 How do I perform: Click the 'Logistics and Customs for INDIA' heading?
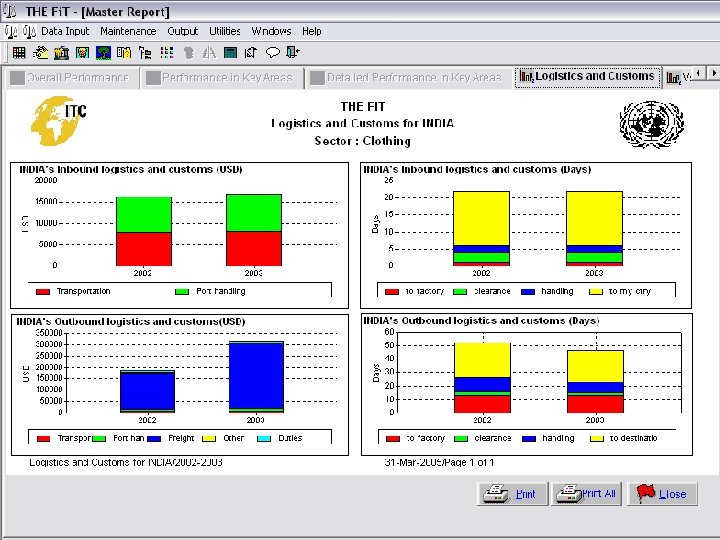click(362, 124)
